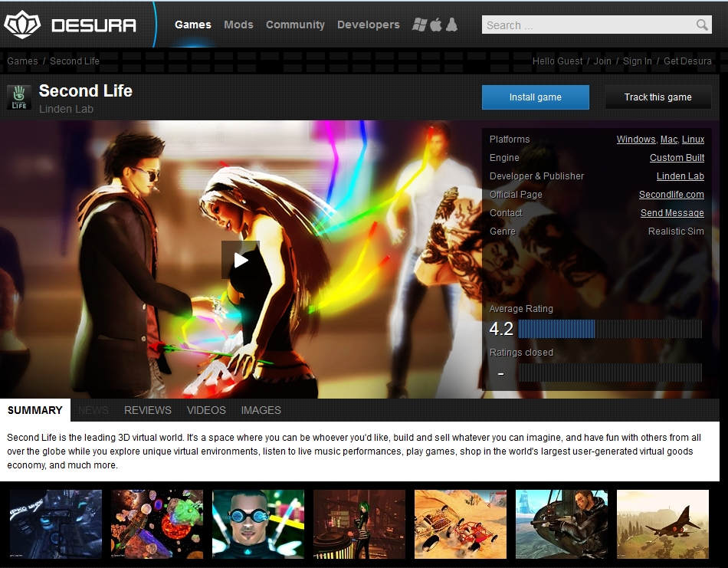Click the search magnifier icon

702,25
